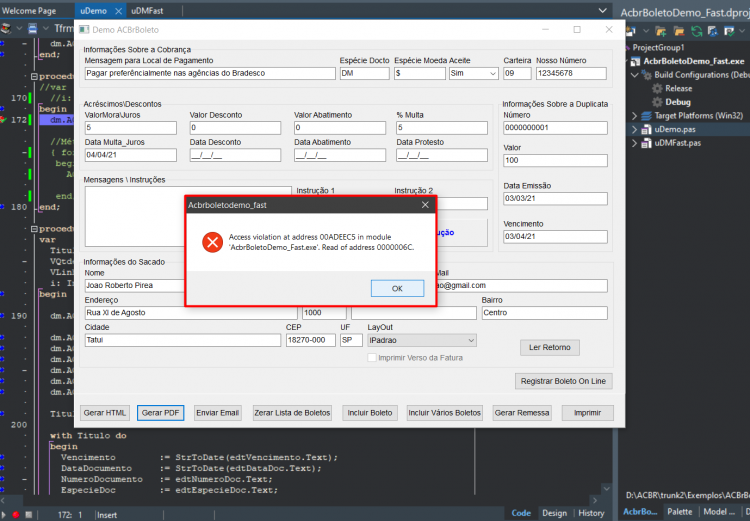Click OK in the Access violation dialog

397,288
